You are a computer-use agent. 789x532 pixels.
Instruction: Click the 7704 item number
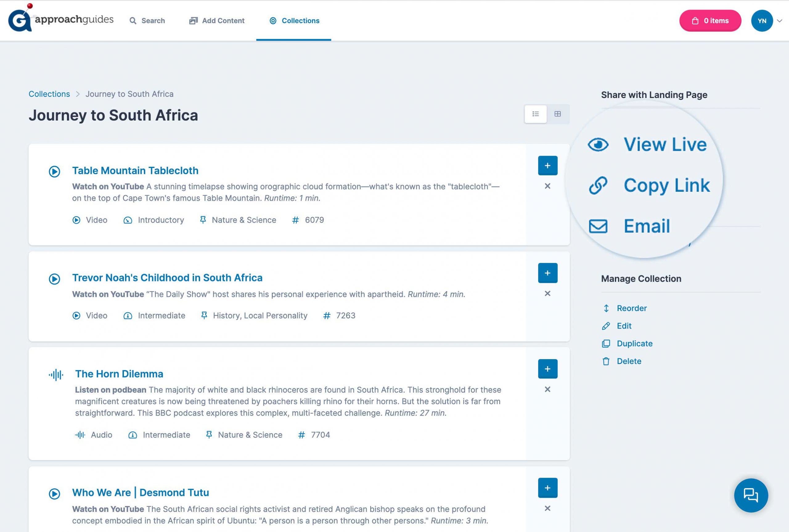tap(321, 435)
